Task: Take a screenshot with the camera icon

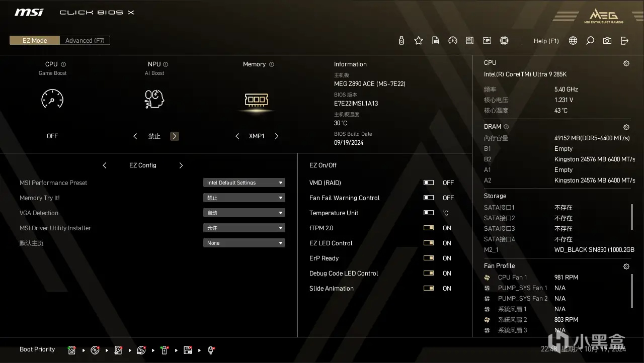Action: click(607, 41)
